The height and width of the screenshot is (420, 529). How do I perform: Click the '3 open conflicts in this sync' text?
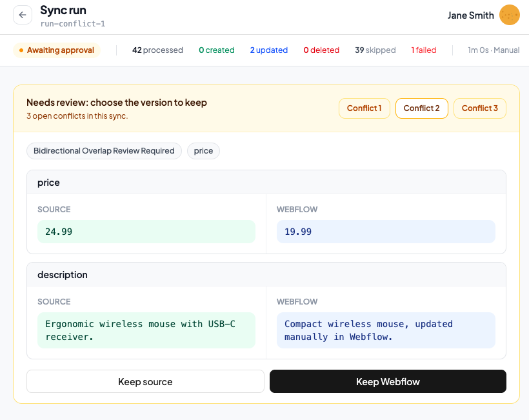tap(77, 116)
